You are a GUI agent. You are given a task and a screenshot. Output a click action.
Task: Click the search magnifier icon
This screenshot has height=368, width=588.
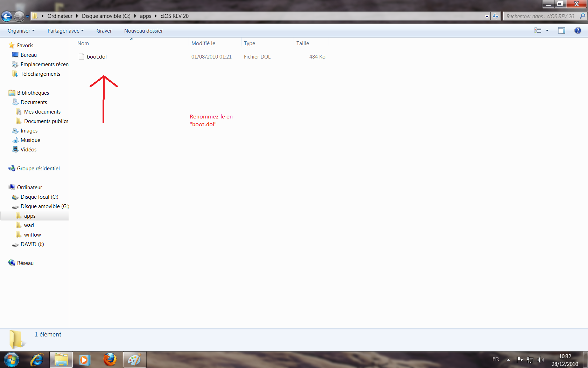[582, 16]
